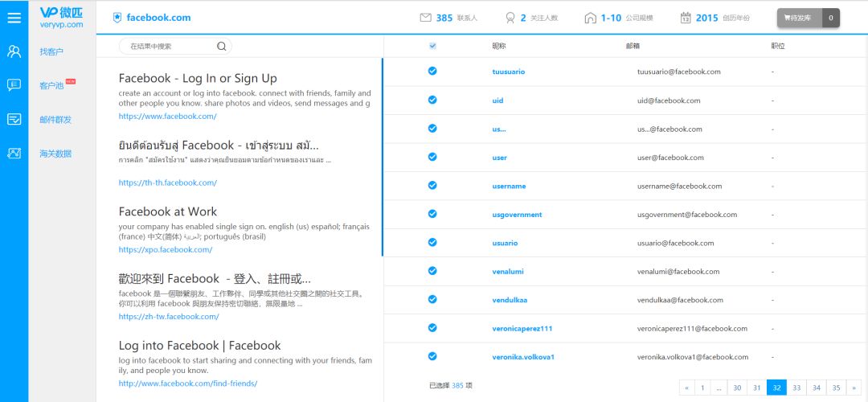This screenshot has height=402, width=868.
Task: Go to pagination page 33
Action: point(796,388)
